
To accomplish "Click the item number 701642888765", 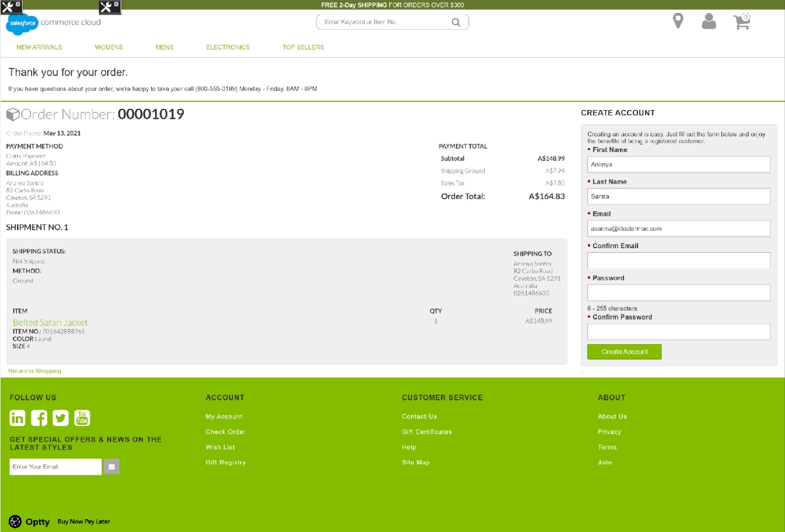I will 63,331.
